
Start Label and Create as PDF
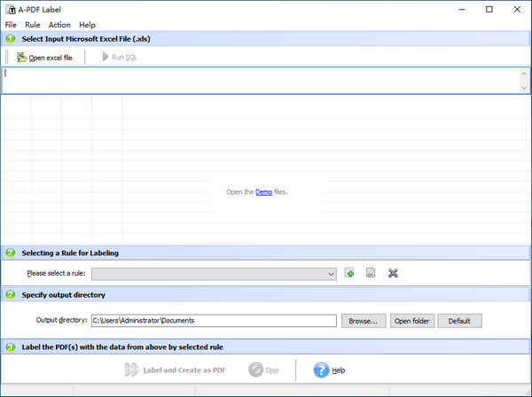[176, 370]
